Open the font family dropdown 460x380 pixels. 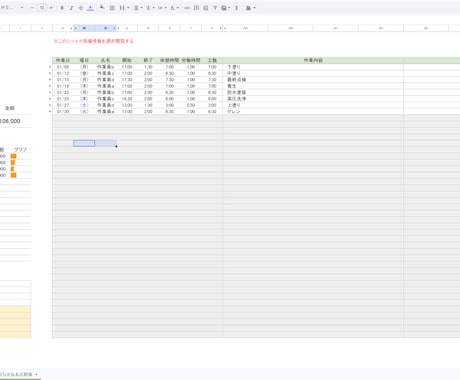[12, 8]
